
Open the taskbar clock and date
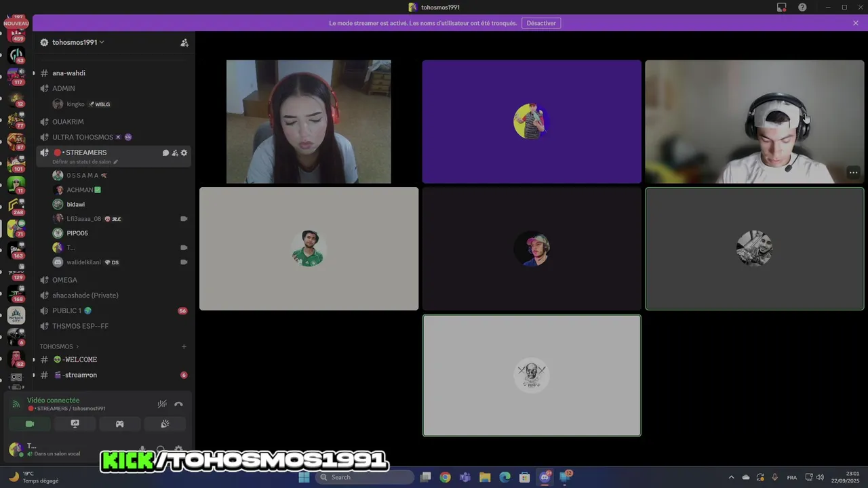tap(846, 477)
